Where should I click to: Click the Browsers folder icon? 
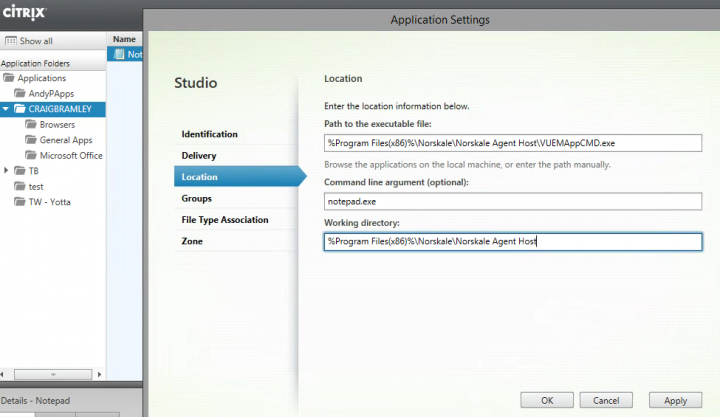point(31,125)
